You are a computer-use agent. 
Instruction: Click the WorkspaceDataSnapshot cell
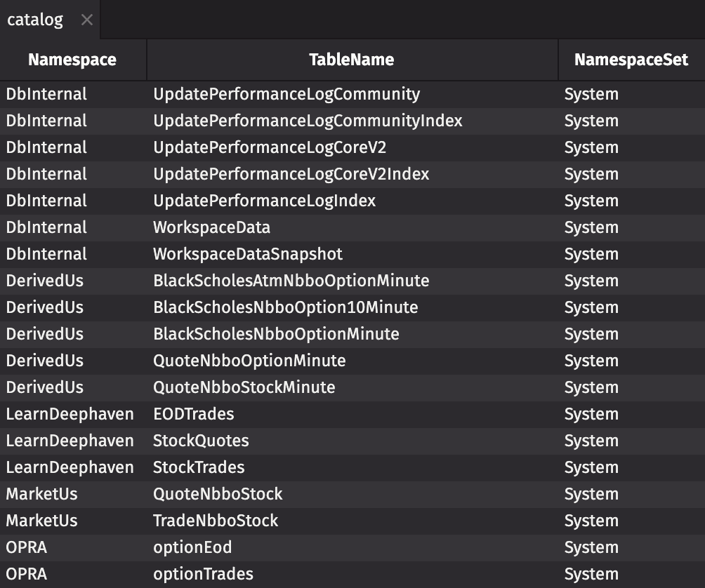248,254
